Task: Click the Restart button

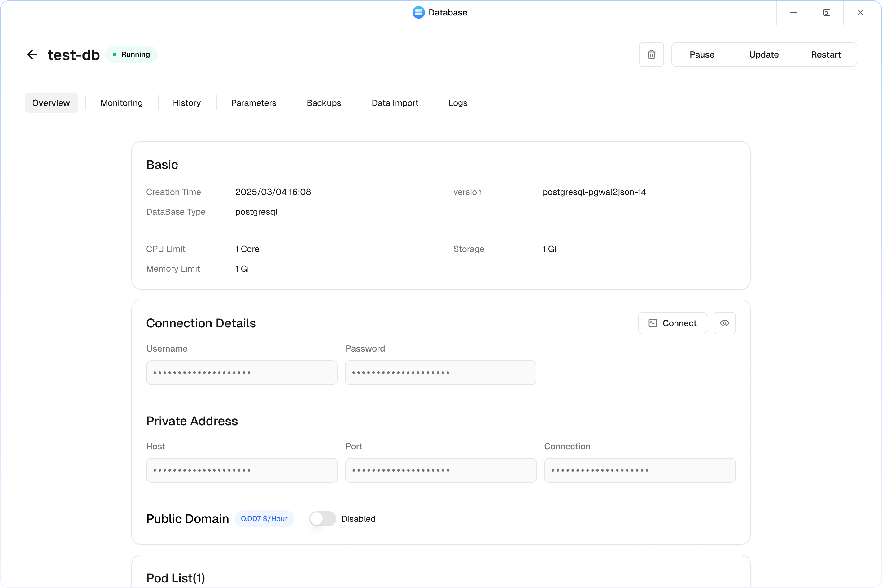Action: 825,55
